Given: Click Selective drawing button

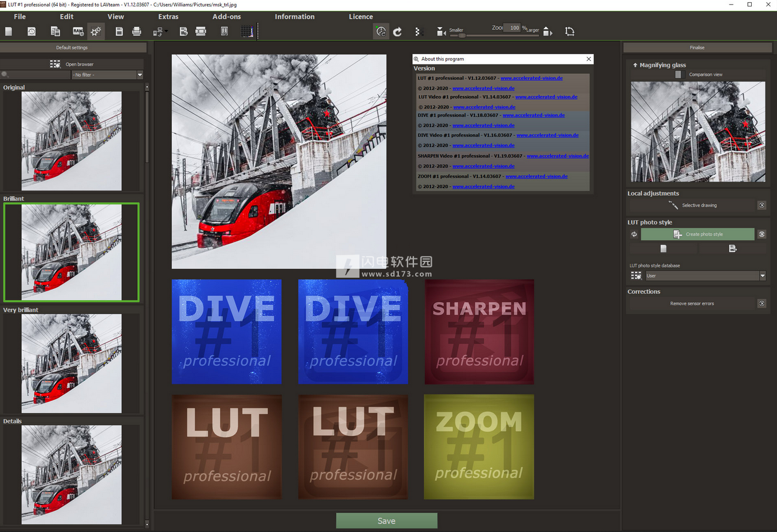Looking at the screenshot, I should [692, 205].
